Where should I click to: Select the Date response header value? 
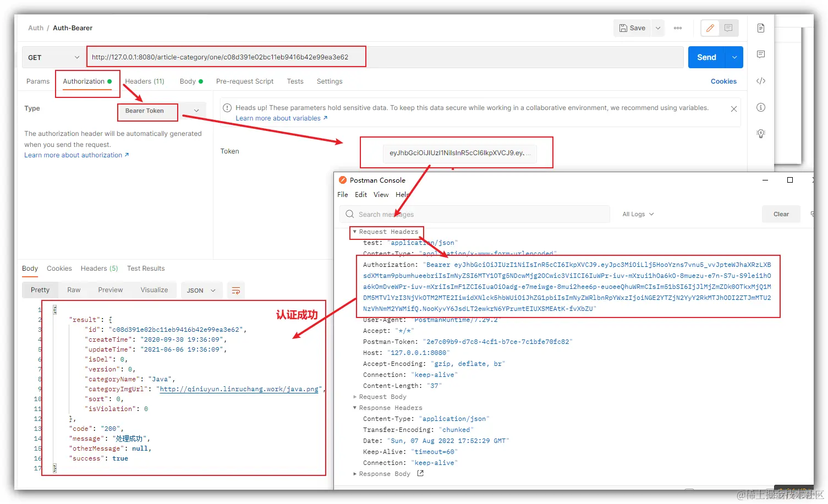click(448, 441)
